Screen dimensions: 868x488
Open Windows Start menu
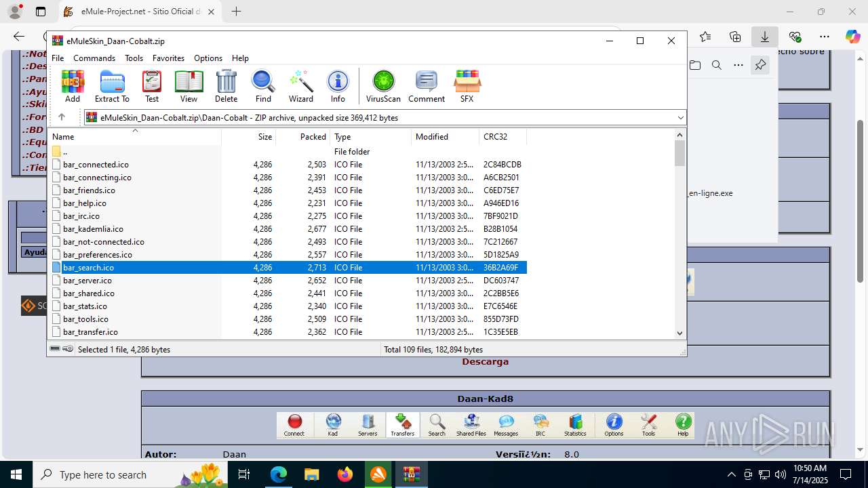(x=16, y=474)
